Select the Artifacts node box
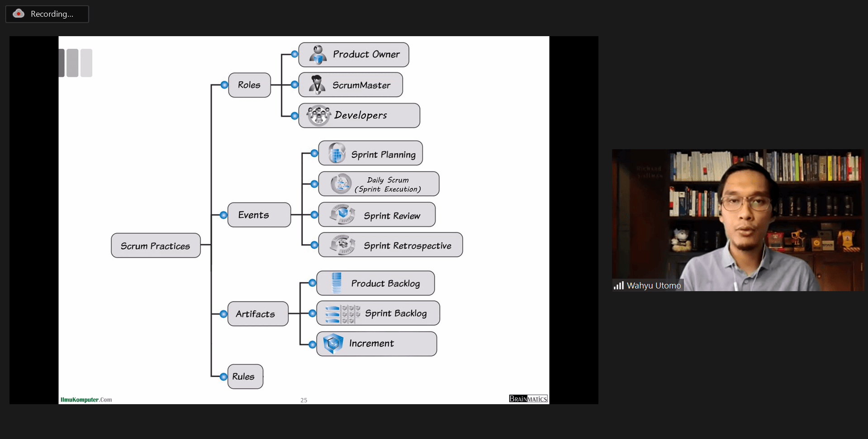Screen dimensions: 868x439 click(257, 314)
